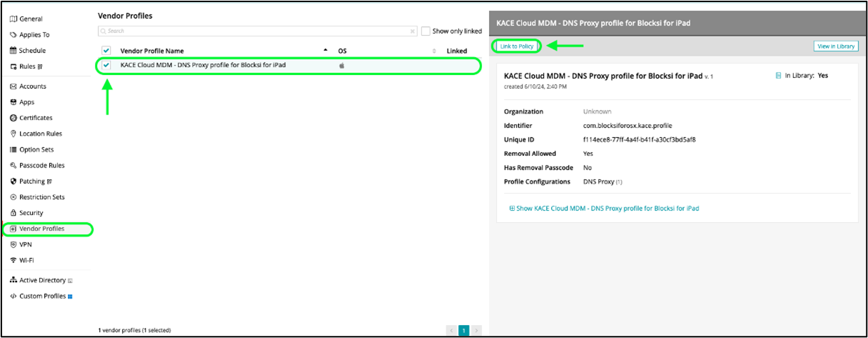Click the next page arrow

click(476, 330)
